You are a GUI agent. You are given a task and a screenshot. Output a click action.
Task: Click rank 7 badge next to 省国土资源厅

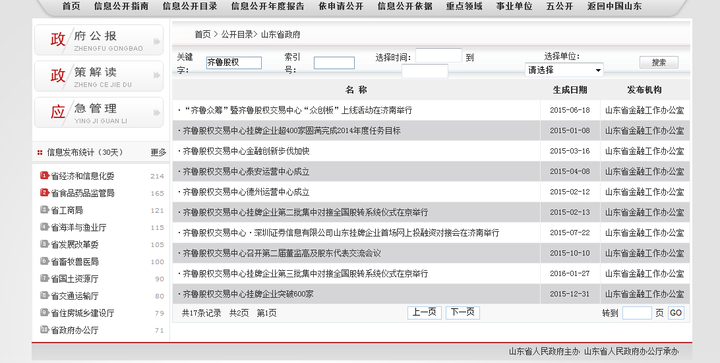[44, 278]
